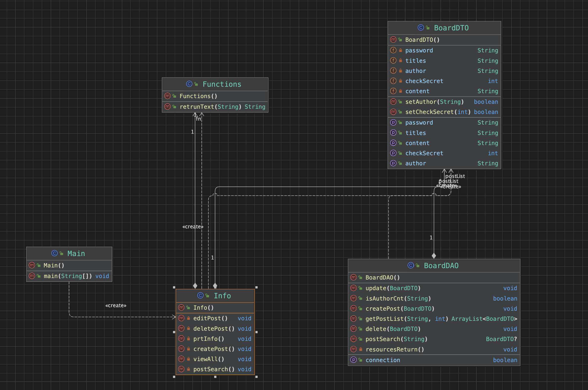This screenshot has height=390, width=588.
Task: Click the fn label under Functions class
Action: 198,119
